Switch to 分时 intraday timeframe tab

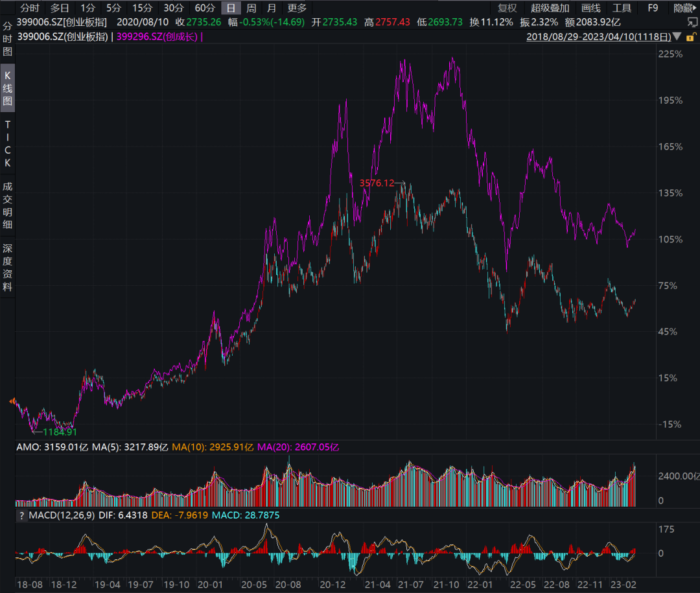point(30,8)
